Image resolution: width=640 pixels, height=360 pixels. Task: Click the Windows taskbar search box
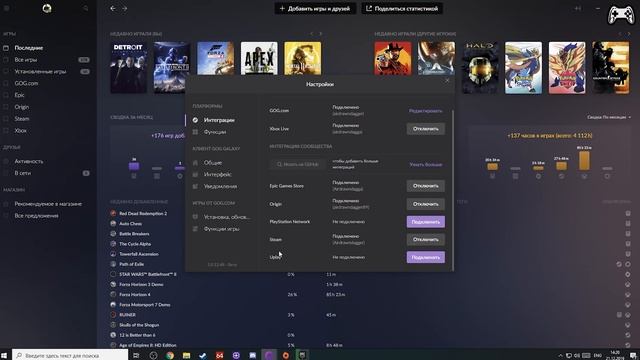point(70,355)
